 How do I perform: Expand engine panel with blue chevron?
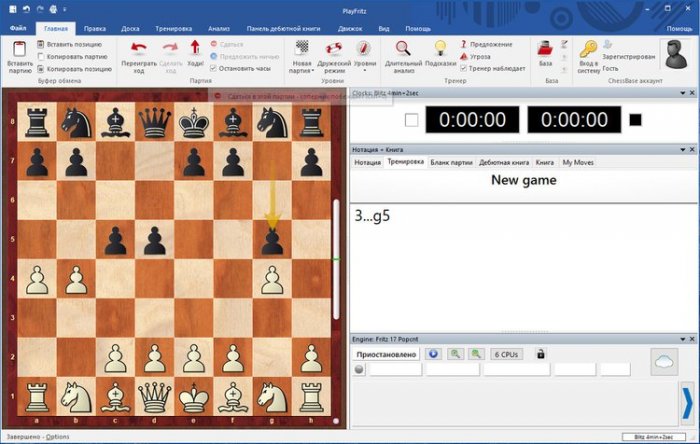[686, 403]
